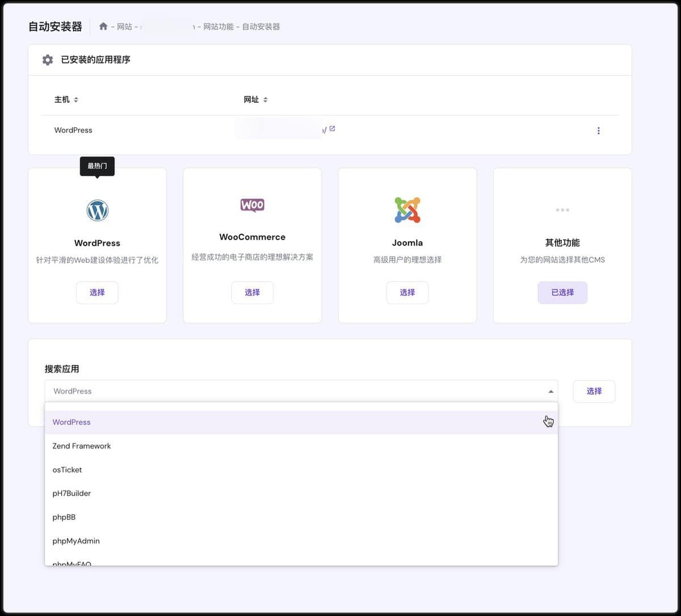Image resolution: width=681 pixels, height=616 pixels.
Task: Click 选择 button beside the search dropdown
Action: 594,391
